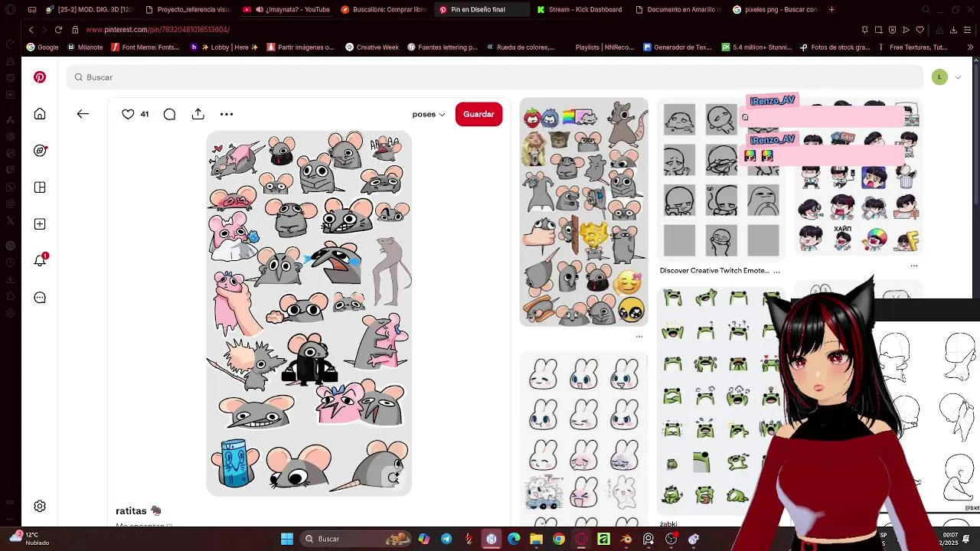Open messages chat bubble icon in sidebar

coord(40,298)
